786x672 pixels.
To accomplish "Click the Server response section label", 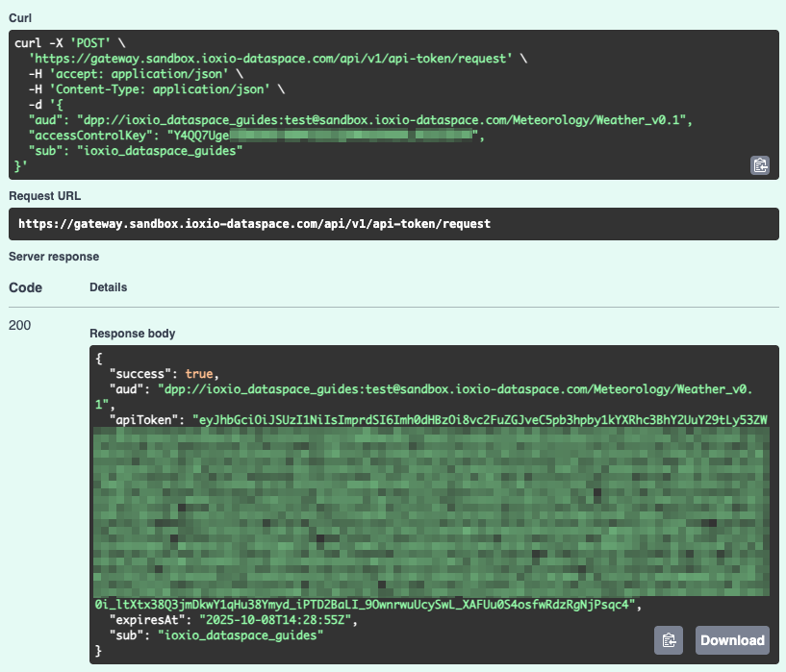I will pyautogui.click(x=53, y=257).
